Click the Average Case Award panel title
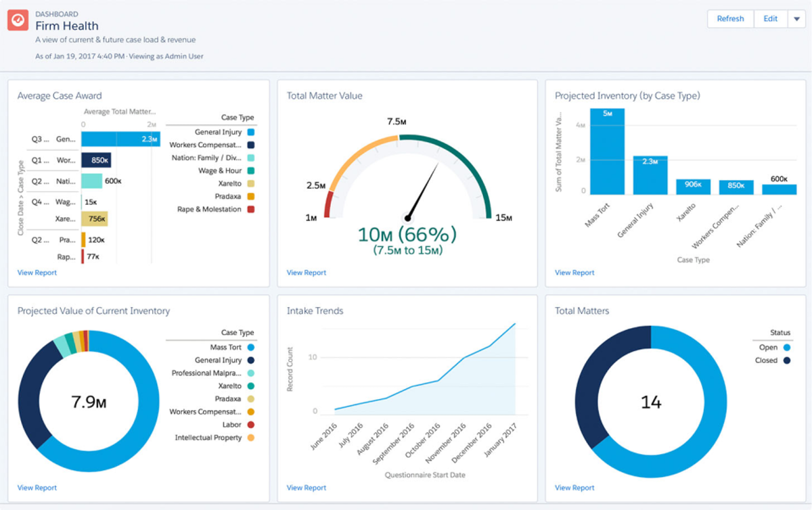The image size is (812, 510). click(x=60, y=96)
